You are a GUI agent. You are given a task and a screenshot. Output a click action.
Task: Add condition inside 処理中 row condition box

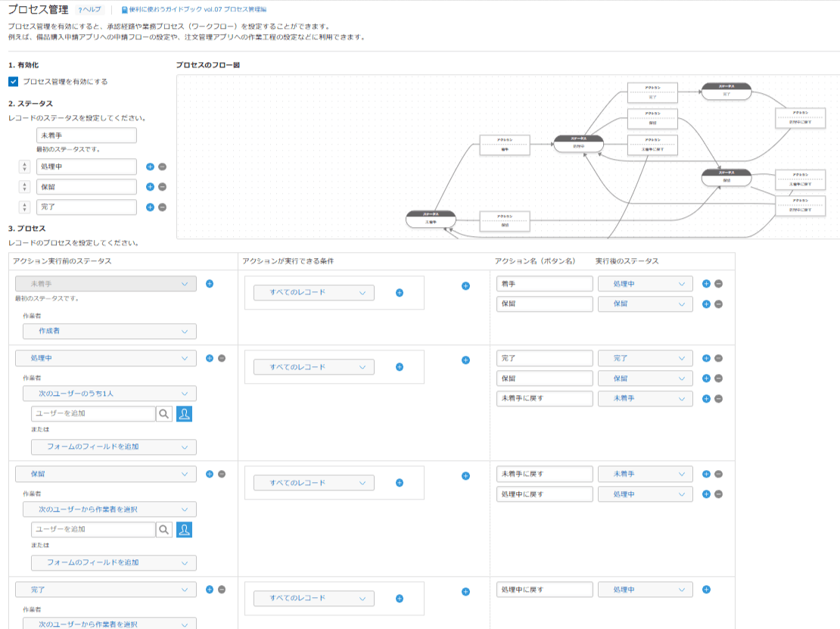pos(399,367)
